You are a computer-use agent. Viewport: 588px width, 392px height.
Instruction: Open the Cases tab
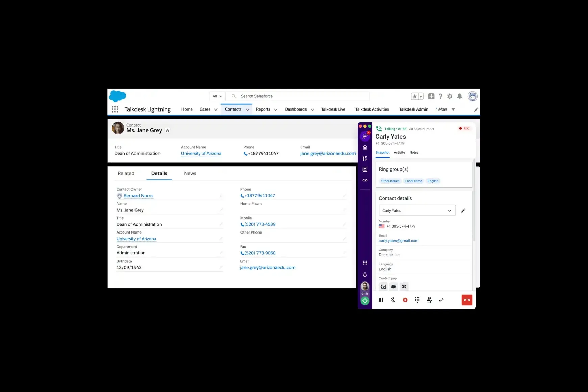pyautogui.click(x=205, y=109)
